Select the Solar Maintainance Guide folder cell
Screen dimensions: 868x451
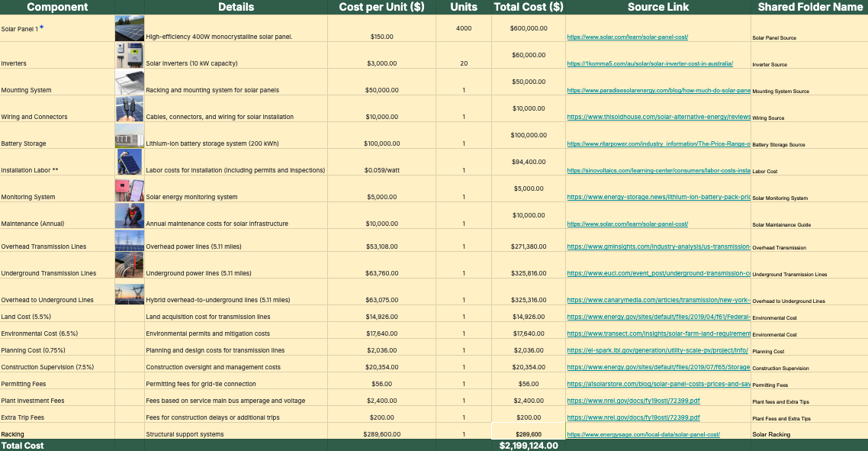[x=809, y=216]
